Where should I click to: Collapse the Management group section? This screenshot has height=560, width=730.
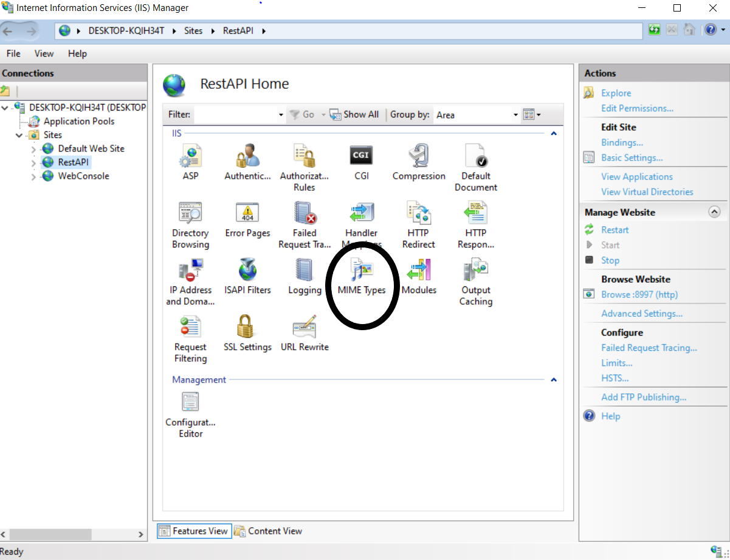[x=554, y=380]
